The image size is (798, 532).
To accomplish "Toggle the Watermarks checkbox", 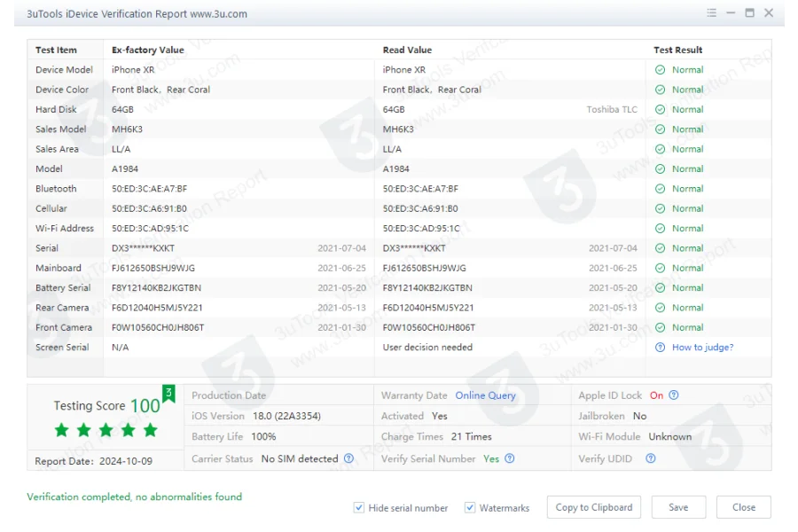I will pyautogui.click(x=470, y=507).
